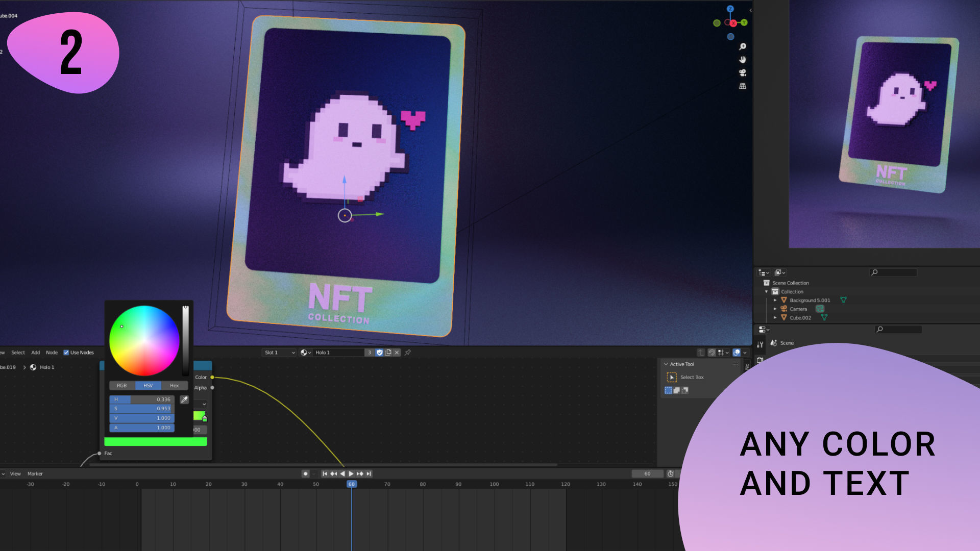Switch color picker to HSV mode
The image size is (980, 551).
point(148,385)
